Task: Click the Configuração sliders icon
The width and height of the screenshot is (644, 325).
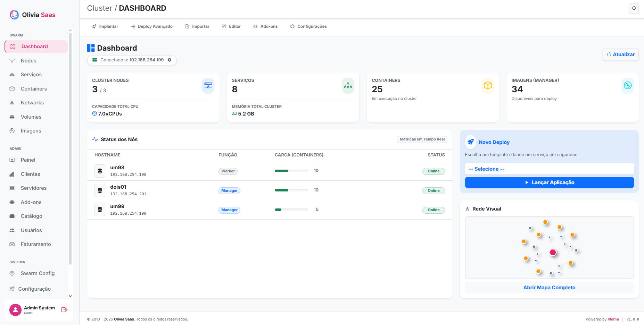Action: (x=12, y=289)
